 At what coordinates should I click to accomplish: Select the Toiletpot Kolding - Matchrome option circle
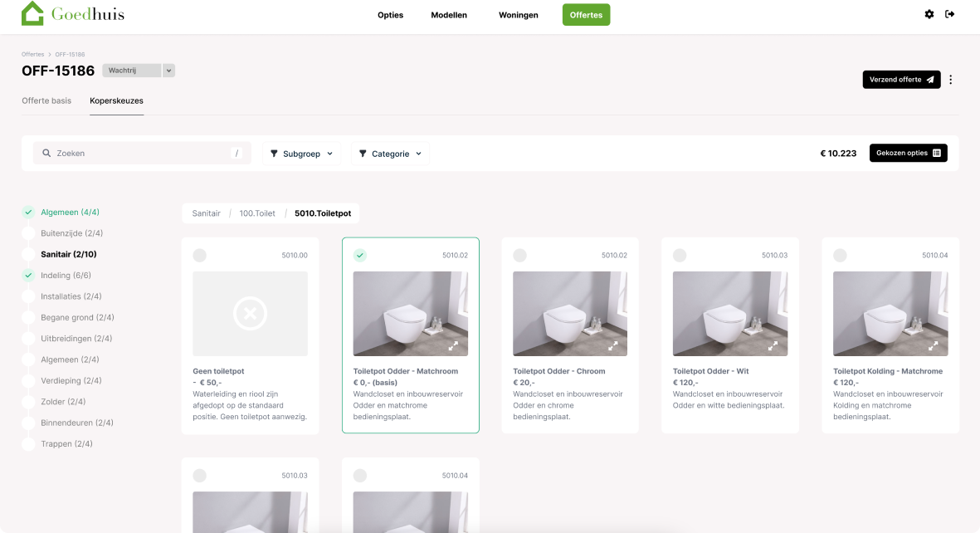840,255
